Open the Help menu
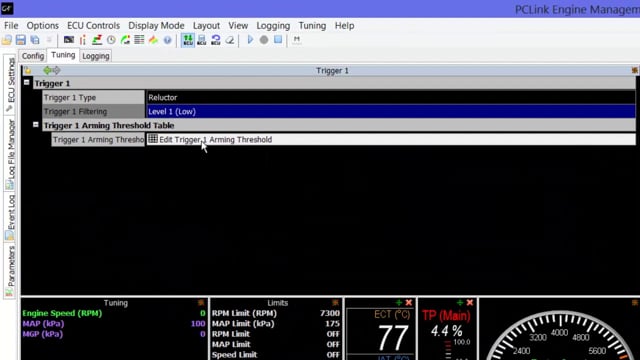The image size is (640, 360). pos(344,25)
